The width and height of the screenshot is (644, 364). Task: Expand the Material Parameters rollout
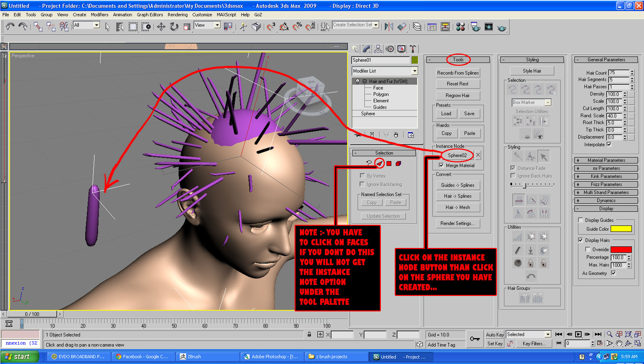tap(606, 160)
